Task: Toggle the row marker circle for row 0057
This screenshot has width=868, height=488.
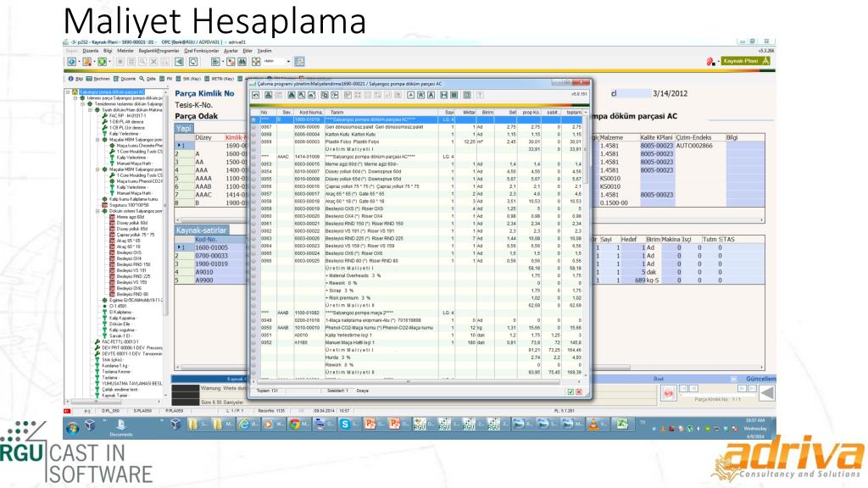Action: 254,194
